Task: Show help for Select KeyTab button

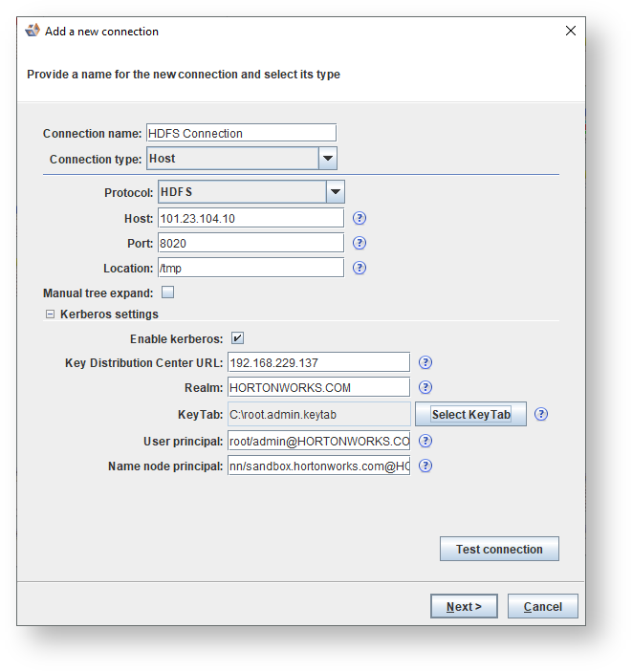Action: (x=541, y=414)
